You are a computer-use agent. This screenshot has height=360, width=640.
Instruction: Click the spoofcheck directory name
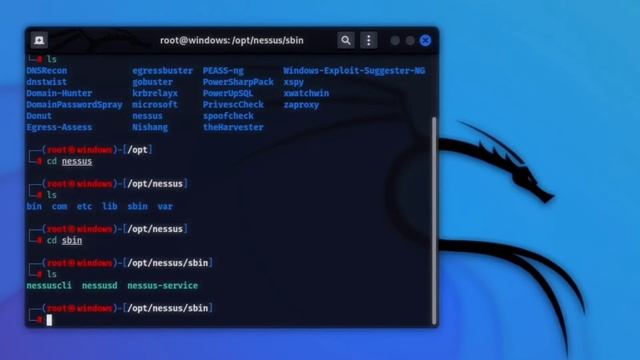[x=228, y=116]
